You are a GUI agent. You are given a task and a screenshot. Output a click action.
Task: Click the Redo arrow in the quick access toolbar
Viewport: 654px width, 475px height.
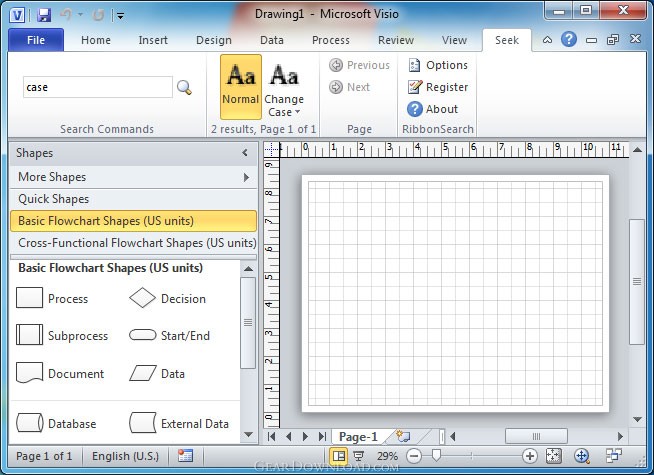98,15
